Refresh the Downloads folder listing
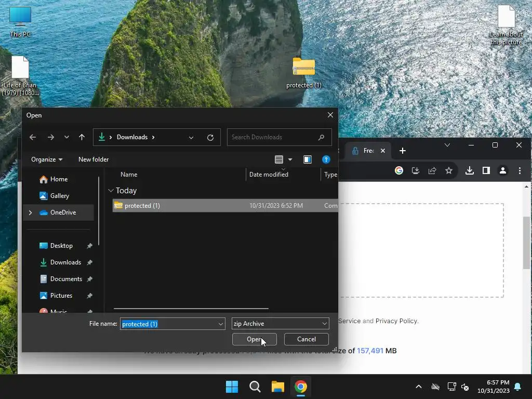The height and width of the screenshot is (399, 532). [210, 137]
